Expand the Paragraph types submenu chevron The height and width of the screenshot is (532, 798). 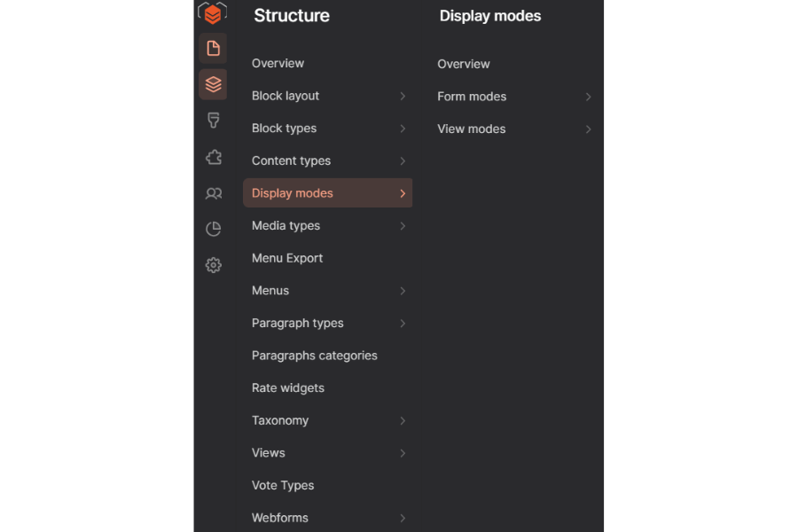[x=403, y=324]
